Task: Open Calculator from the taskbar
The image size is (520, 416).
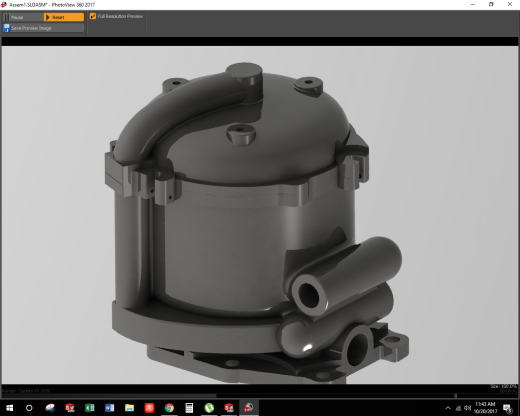Action: pyautogui.click(x=189, y=408)
